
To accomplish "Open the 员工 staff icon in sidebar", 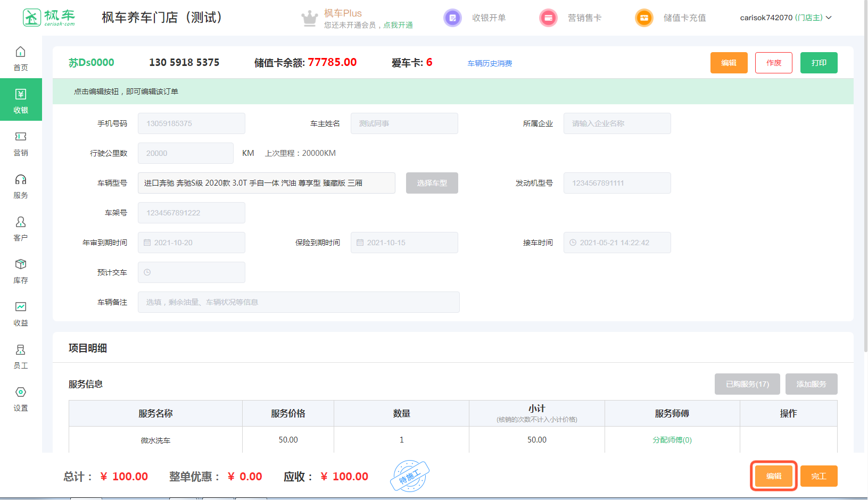I will point(21,350).
